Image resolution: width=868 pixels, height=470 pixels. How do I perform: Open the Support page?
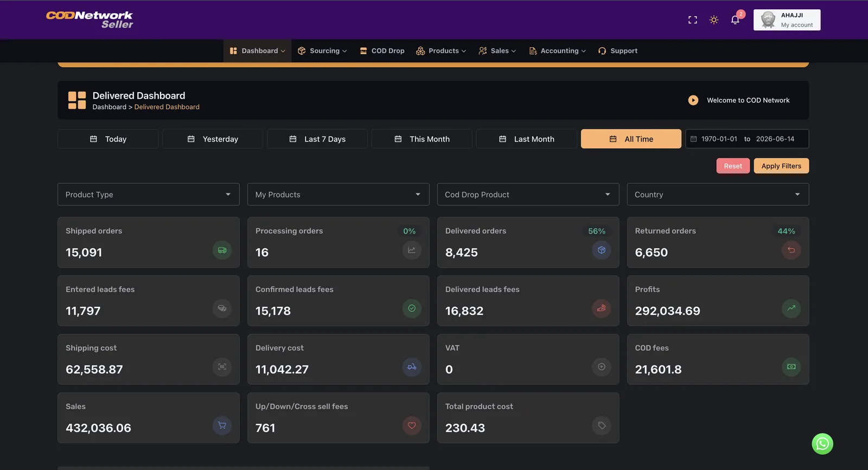pyautogui.click(x=618, y=51)
